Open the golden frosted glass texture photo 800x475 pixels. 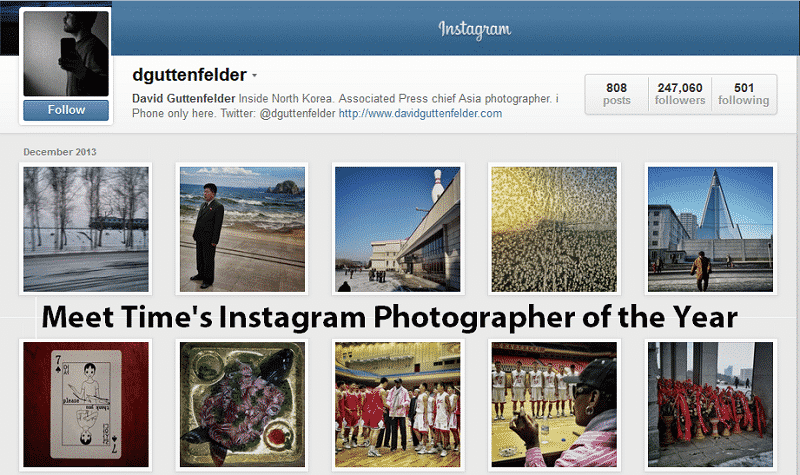[x=554, y=229]
